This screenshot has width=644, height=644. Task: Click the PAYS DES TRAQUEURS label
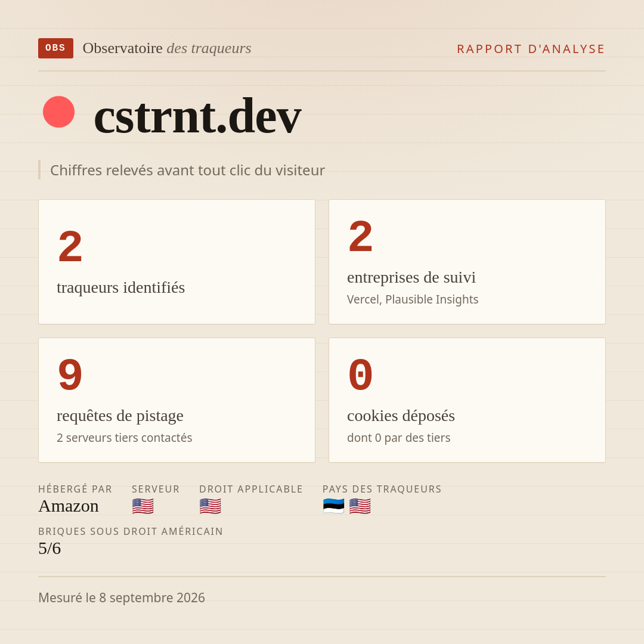(x=382, y=489)
